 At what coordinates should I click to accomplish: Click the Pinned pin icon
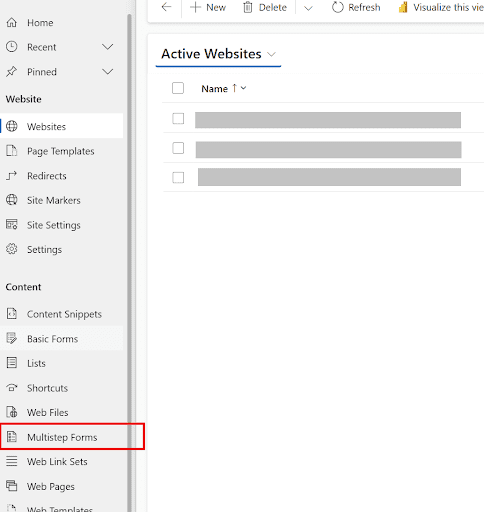pyautogui.click(x=12, y=72)
